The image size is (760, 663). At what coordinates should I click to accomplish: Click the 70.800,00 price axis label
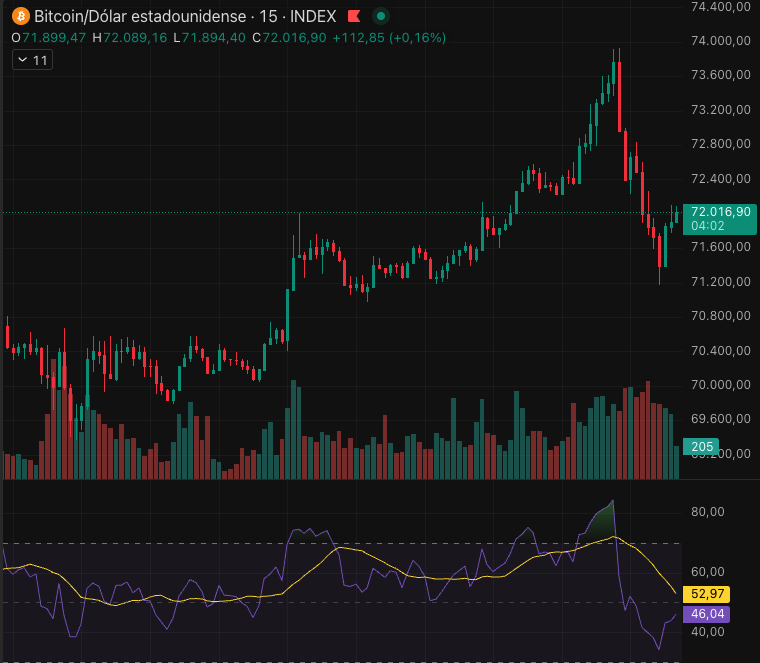(720, 316)
